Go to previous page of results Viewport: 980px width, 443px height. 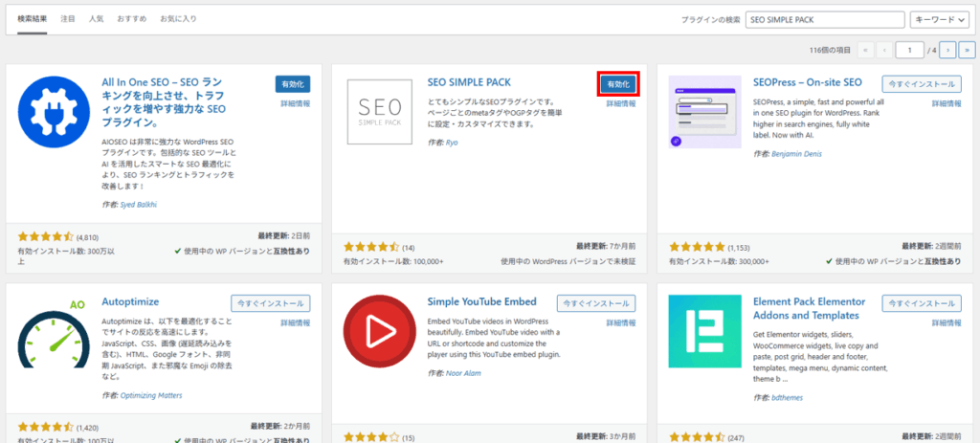coord(884,50)
